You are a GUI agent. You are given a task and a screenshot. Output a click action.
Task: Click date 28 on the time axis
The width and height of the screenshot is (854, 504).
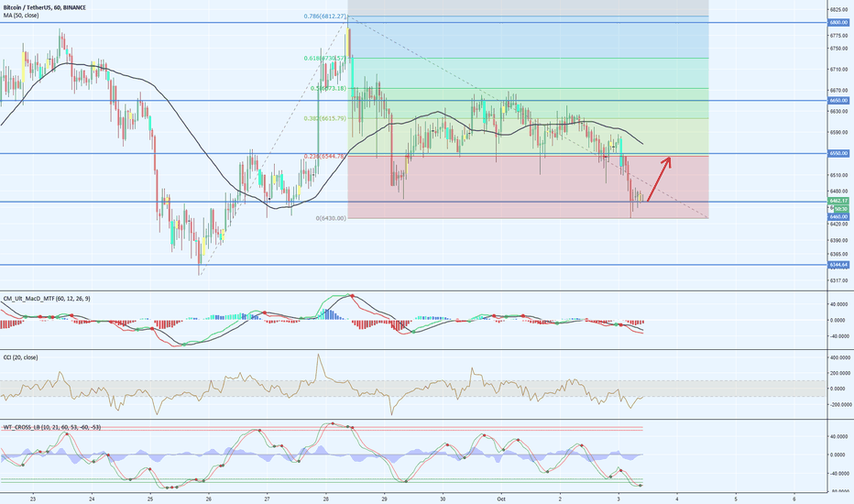click(325, 499)
